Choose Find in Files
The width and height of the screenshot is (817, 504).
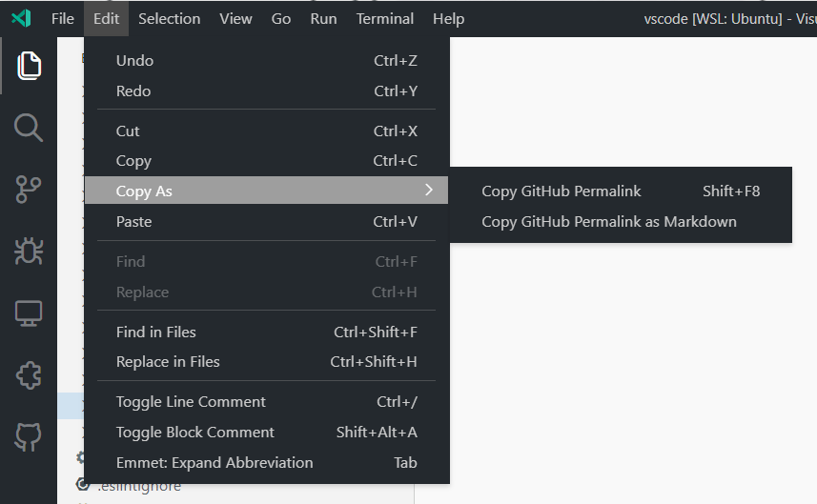point(156,333)
